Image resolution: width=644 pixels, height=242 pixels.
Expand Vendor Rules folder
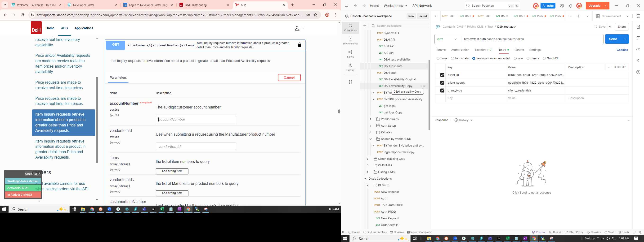coord(371,119)
